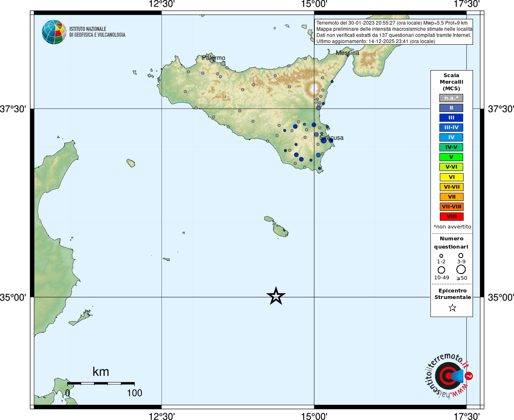Click the Siracusa city label

pos(332,138)
